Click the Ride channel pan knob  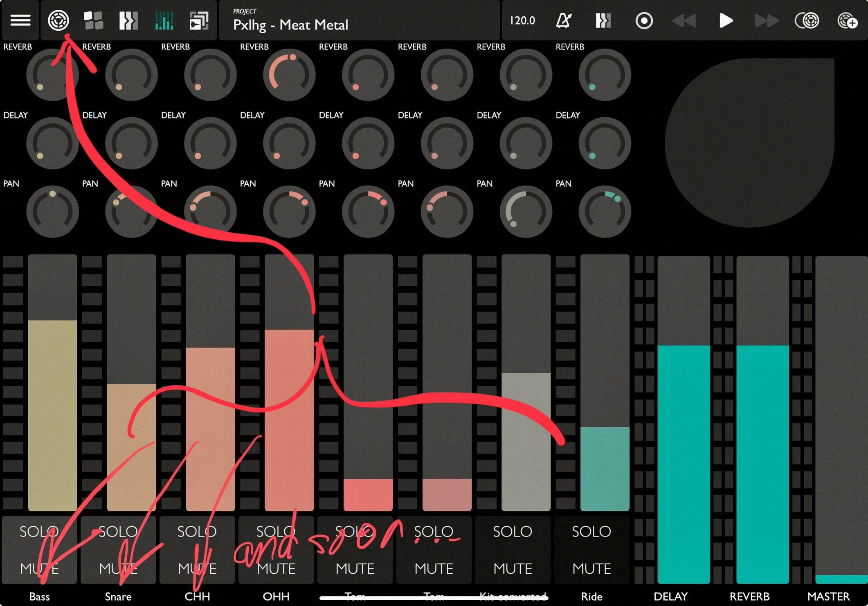605,211
